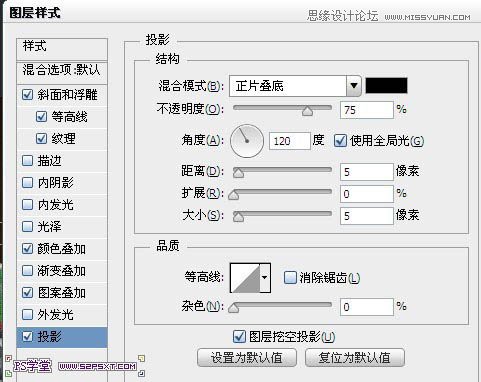Click the 杂色 slider handle
481x382 pixels.
click(x=234, y=308)
